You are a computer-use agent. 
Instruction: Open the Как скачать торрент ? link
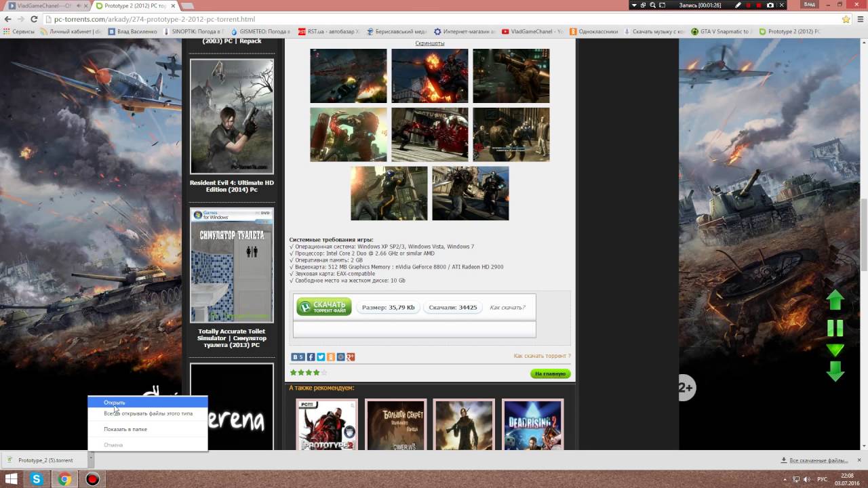542,356
